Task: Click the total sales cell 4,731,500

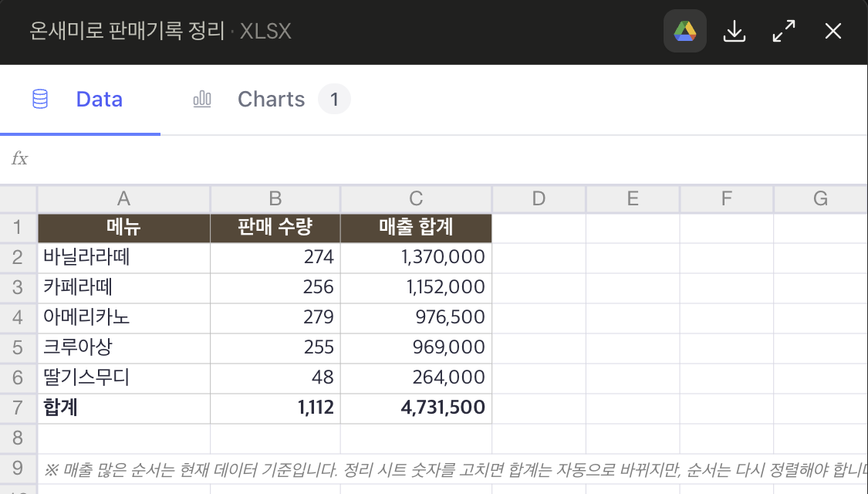Action: click(416, 408)
